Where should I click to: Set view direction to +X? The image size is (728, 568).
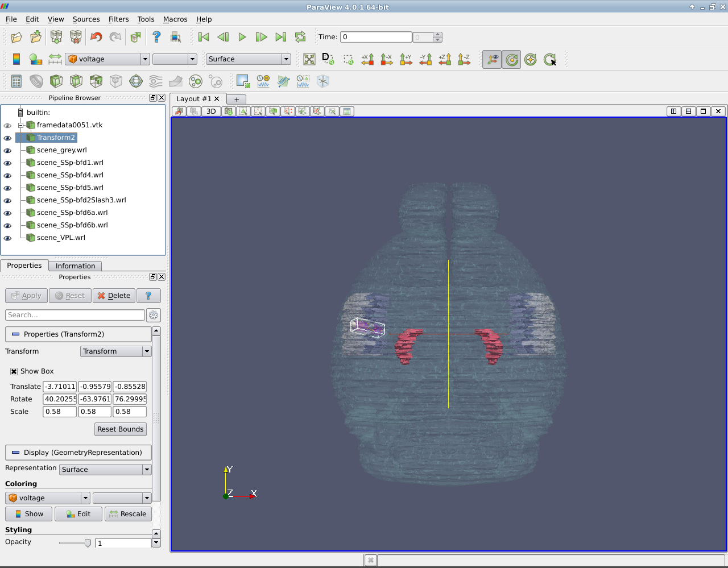pos(367,59)
